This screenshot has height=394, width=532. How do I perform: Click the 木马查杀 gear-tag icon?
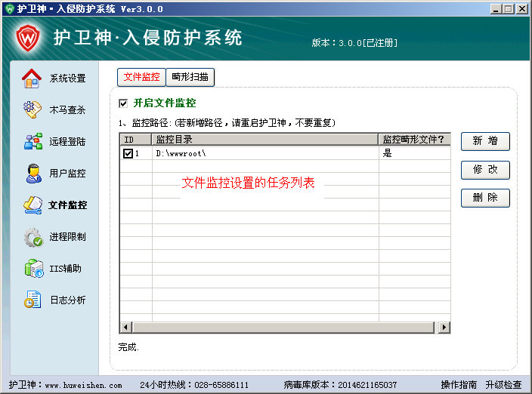coord(32,109)
